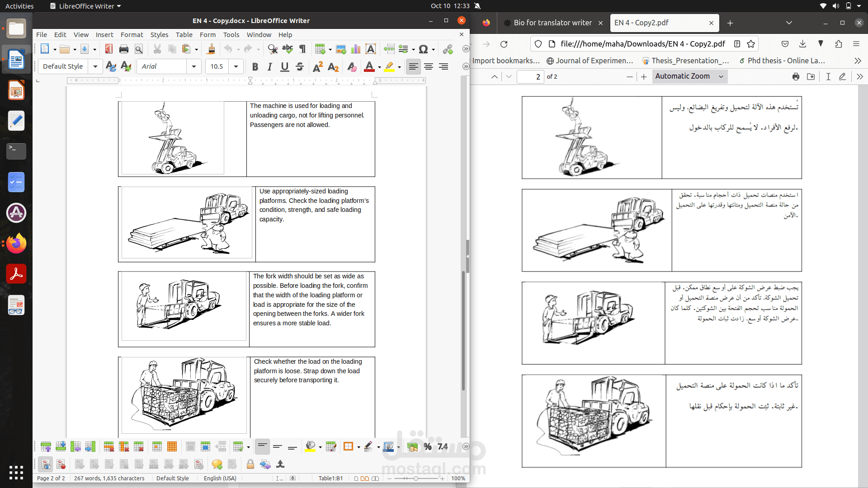Open Phd thesis - Online La... bookmark
868x488 pixels.
click(x=782, y=61)
